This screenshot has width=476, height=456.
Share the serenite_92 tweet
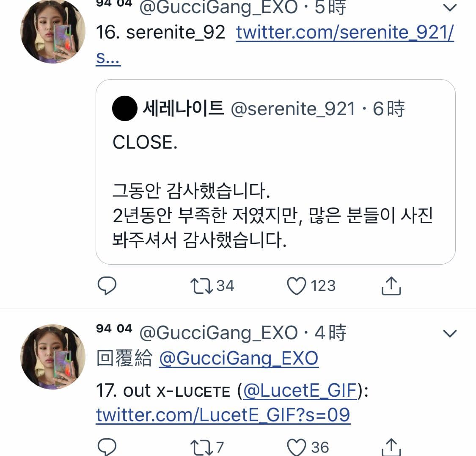(391, 286)
